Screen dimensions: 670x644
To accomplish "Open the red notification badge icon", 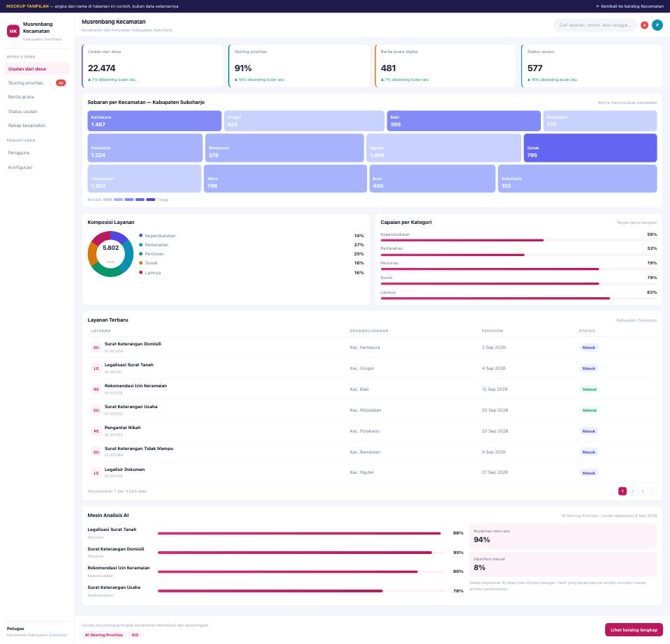I will 644,25.
